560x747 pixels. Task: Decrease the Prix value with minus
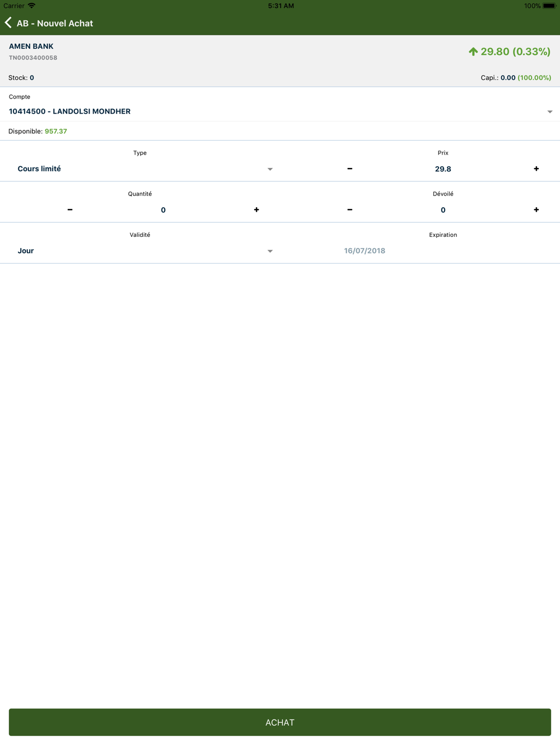(350, 169)
